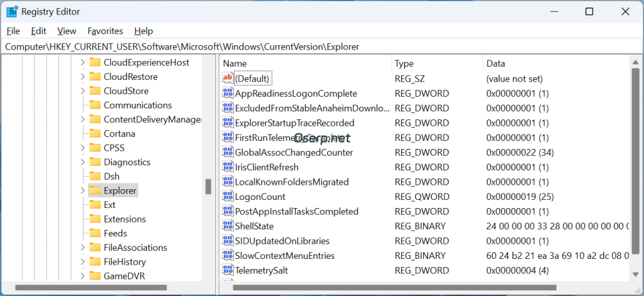Click the REG_QWORD type cell
644x296 pixels.
pyautogui.click(x=422, y=197)
